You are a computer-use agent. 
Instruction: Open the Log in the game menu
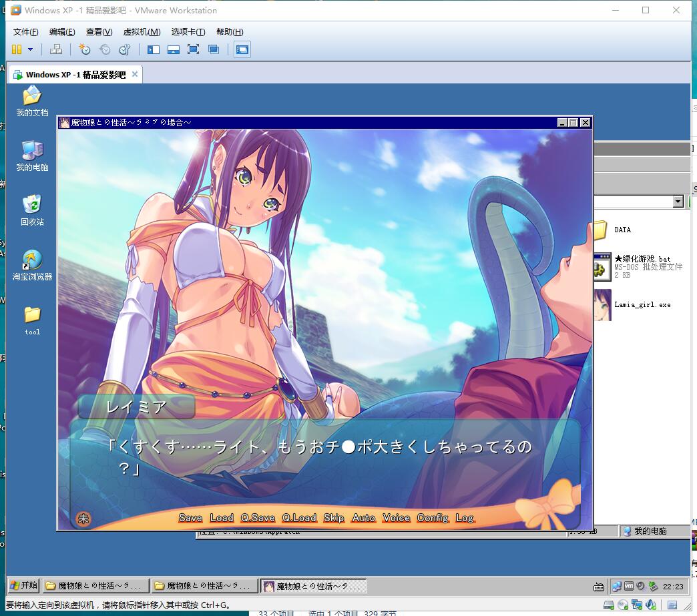click(465, 518)
